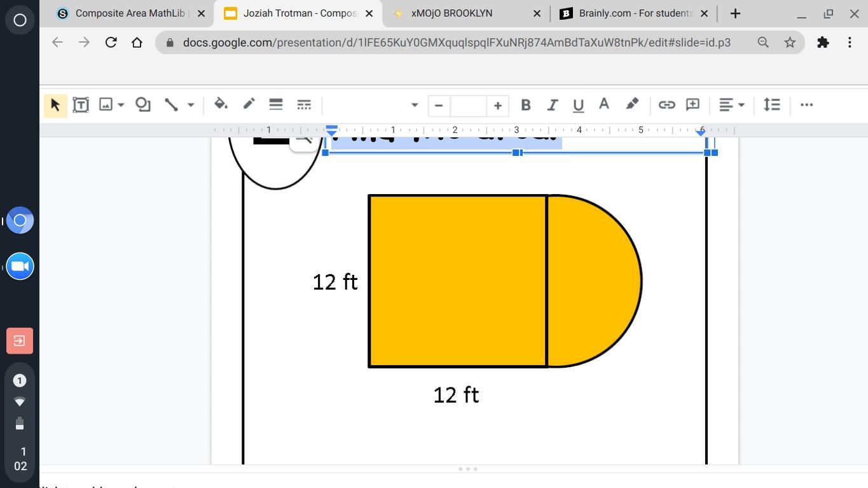The height and width of the screenshot is (488, 868).
Task: Click the border color pencil icon
Action: (249, 105)
